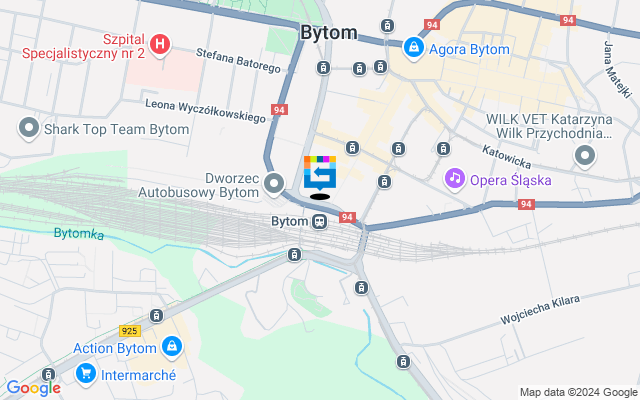Screen dimensions: 640x400
Task: Click the Map data ©2024 Google text
Action: click(x=579, y=393)
